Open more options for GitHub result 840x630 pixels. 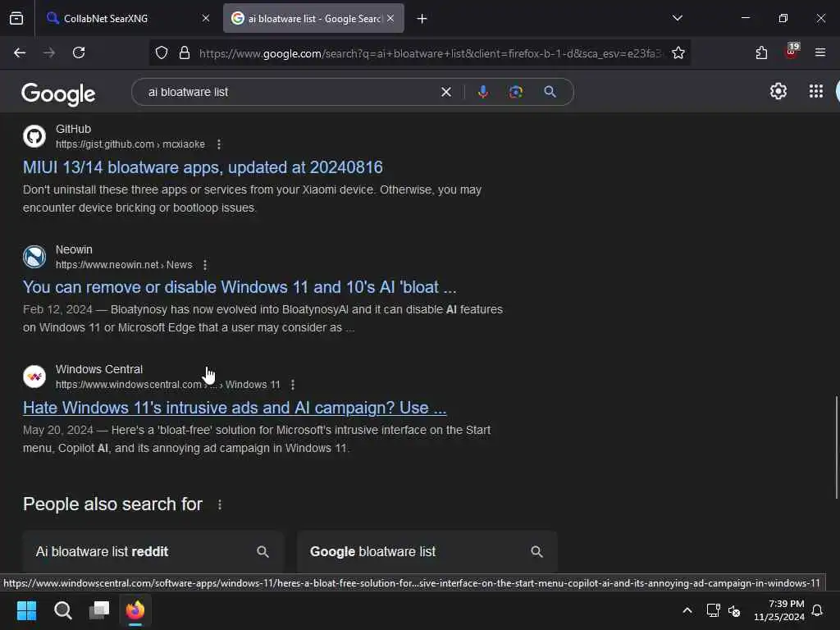click(218, 144)
